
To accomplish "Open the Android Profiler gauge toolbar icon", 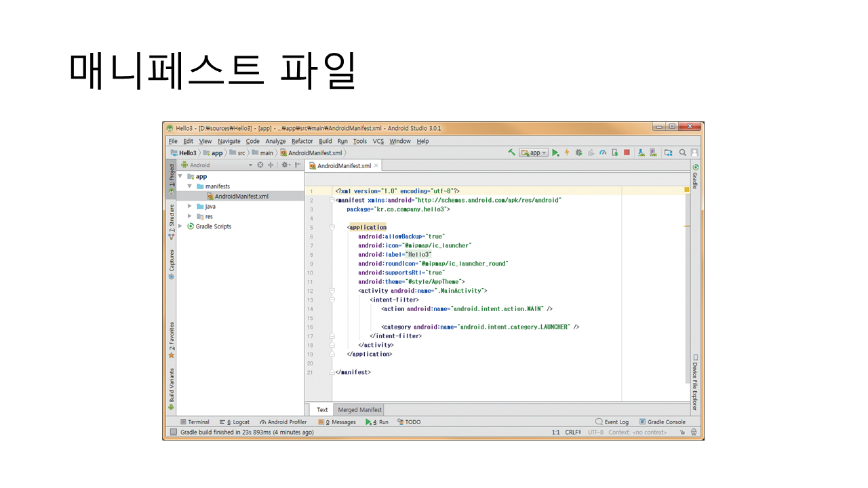I will pos(602,153).
